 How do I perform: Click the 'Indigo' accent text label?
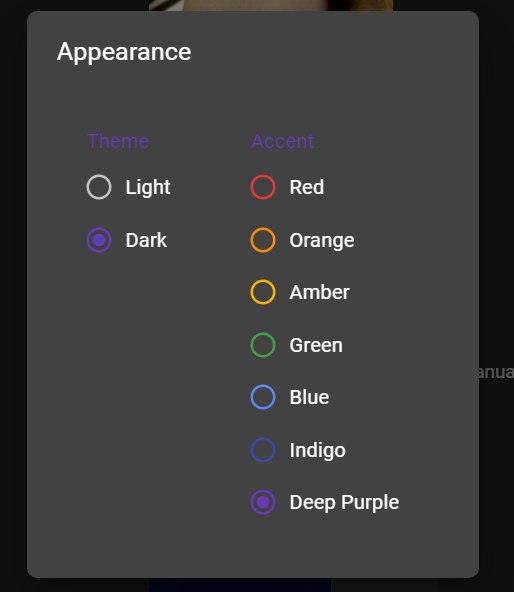(318, 451)
